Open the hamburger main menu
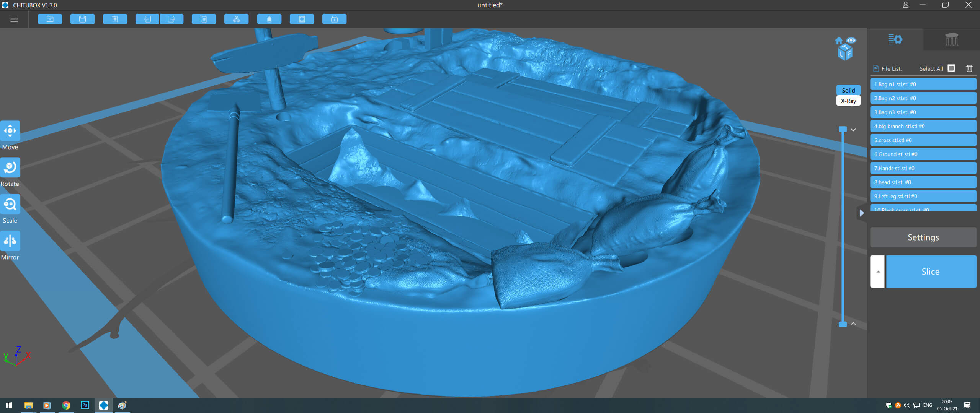The width and height of the screenshot is (980, 413). (14, 19)
